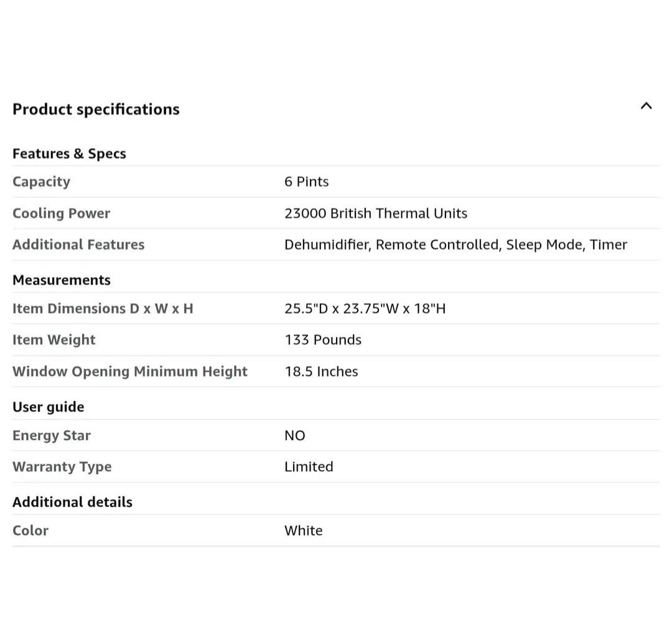672x630 pixels.
Task: Click Window Opening Minimum Height label
Action: coord(129,371)
